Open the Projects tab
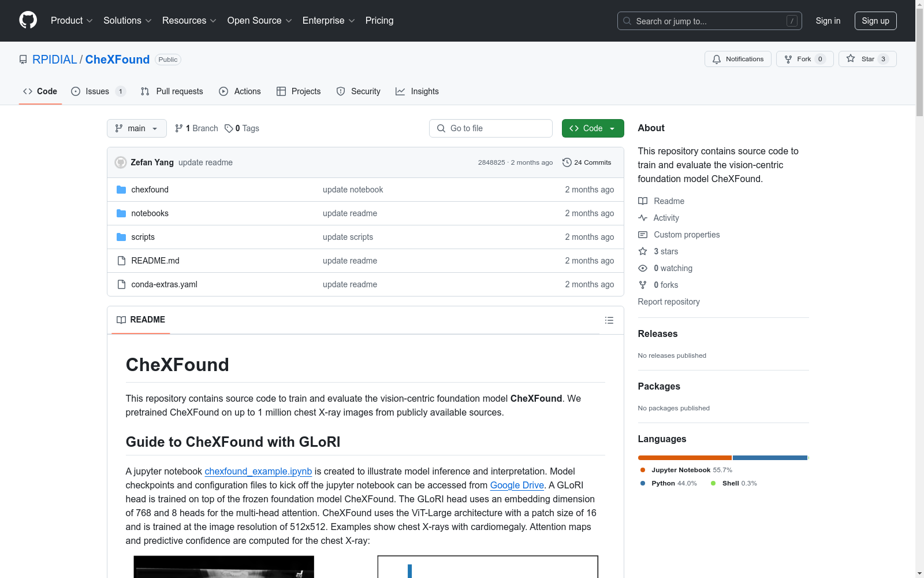Image resolution: width=924 pixels, height=578 pixels. point(299,91)
